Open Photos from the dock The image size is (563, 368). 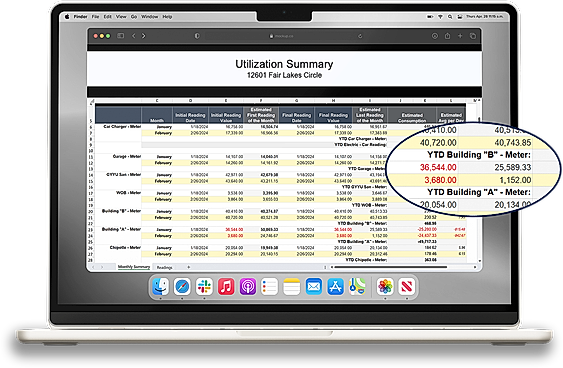(x=385, y=287)
